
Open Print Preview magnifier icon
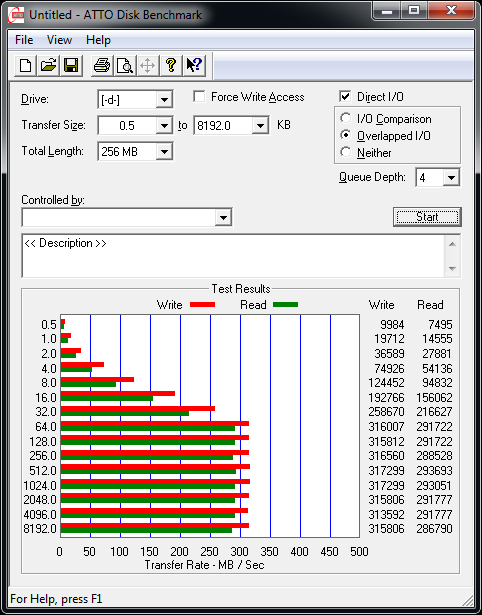(125, 65)
